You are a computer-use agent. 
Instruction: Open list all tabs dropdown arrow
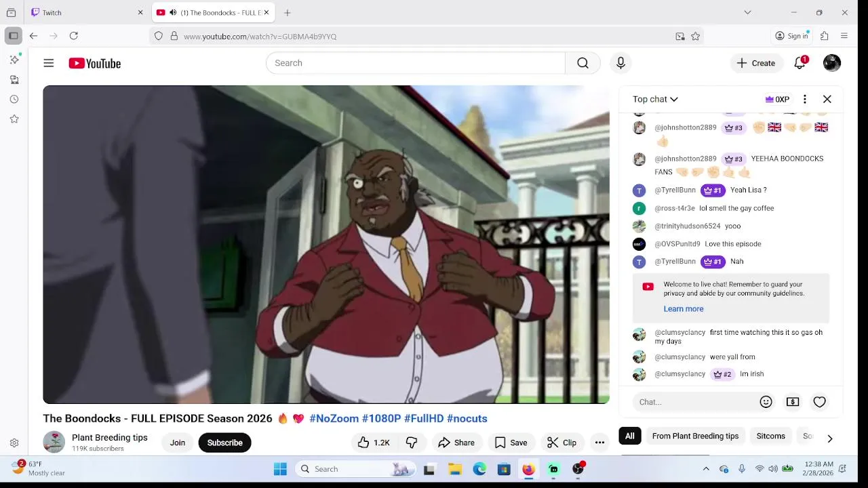pos(747,12)
